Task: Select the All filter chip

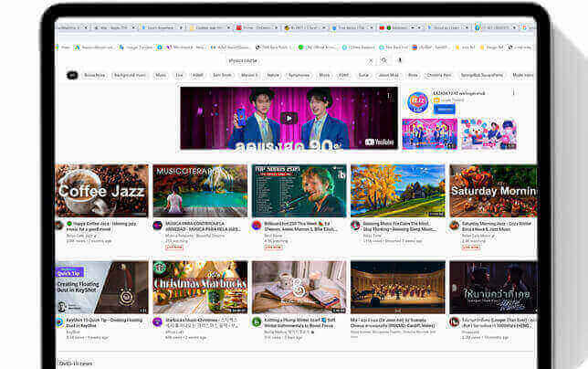Action: point(72,75)
